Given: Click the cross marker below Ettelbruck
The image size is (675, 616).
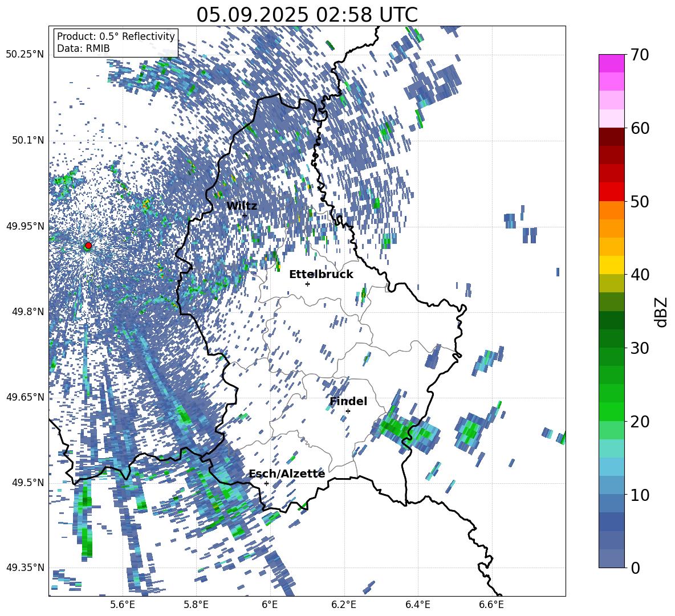Looking at the screenshot, I should 307,284.
